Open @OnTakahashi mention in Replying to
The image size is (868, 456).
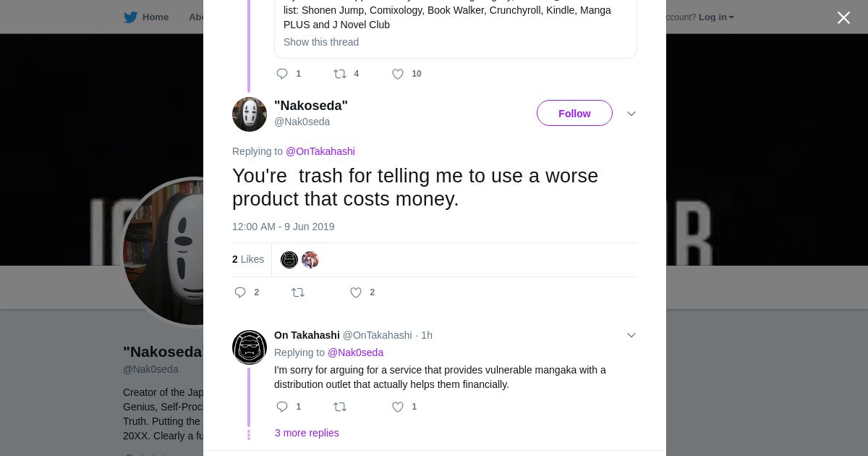320,151
